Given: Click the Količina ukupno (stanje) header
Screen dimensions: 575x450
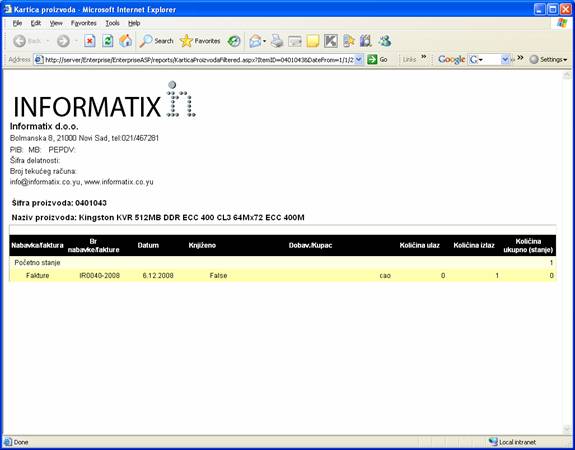Looking at the screenshot, I should [x=528, y=245].
